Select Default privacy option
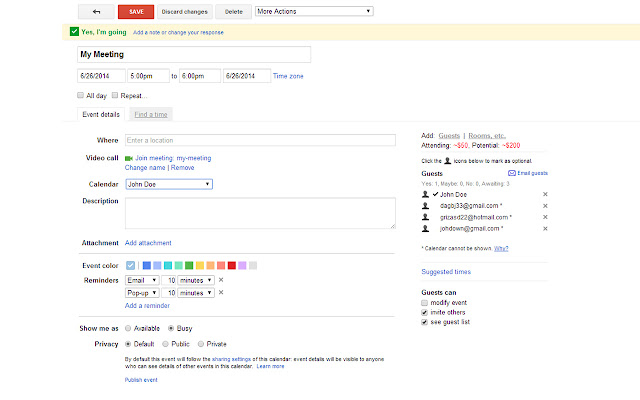The width and height of the screenshot is (640, 400). pyautogui.click(x=128, y=344)
